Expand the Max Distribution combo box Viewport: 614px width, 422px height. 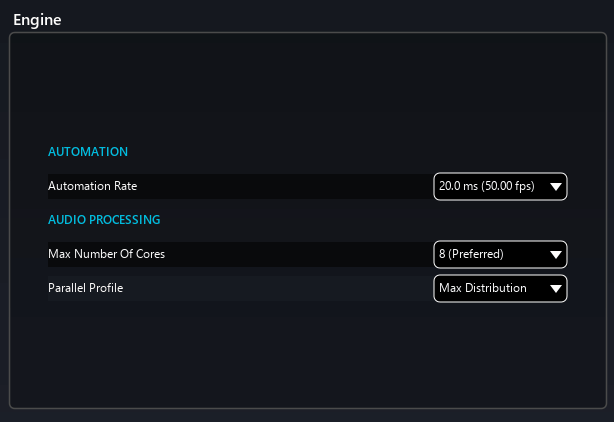tap(490, 289)
